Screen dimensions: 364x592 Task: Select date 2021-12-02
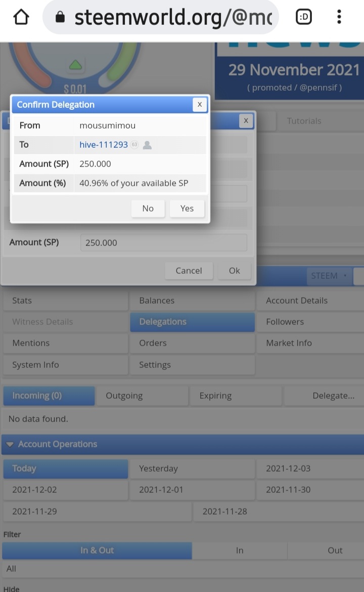[x=66, y=490]
